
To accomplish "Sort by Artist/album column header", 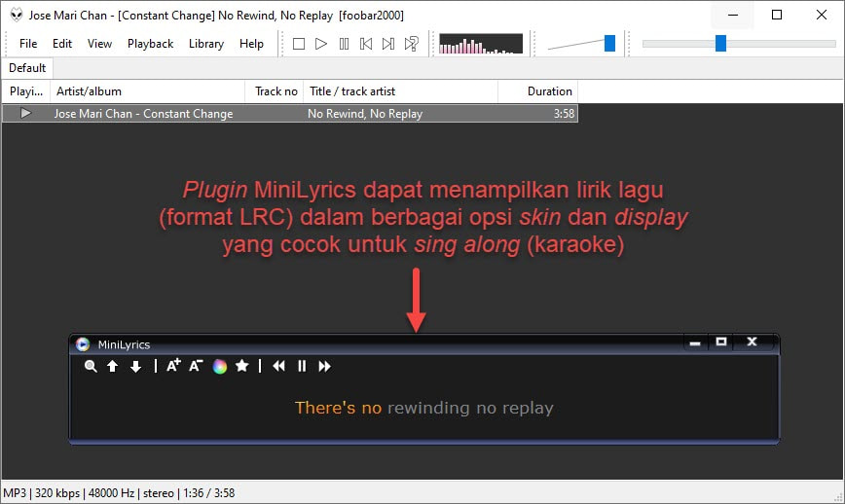I will 148,91.
